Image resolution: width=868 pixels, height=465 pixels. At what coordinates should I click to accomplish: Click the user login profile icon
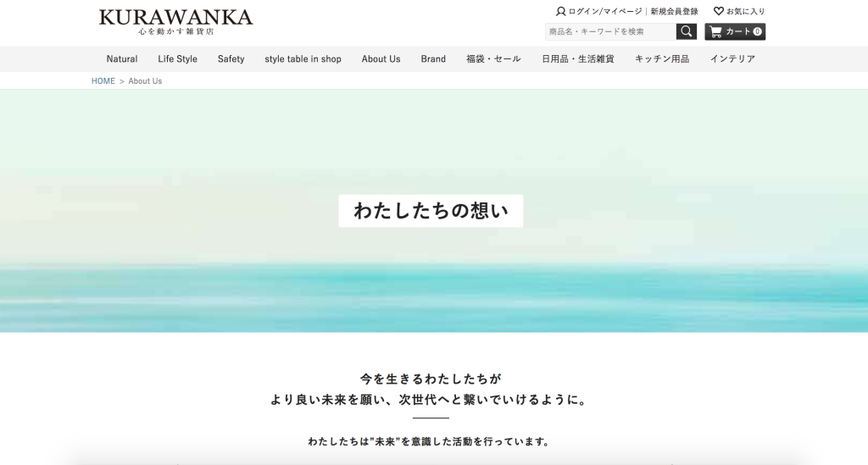[x=561, y=11]
